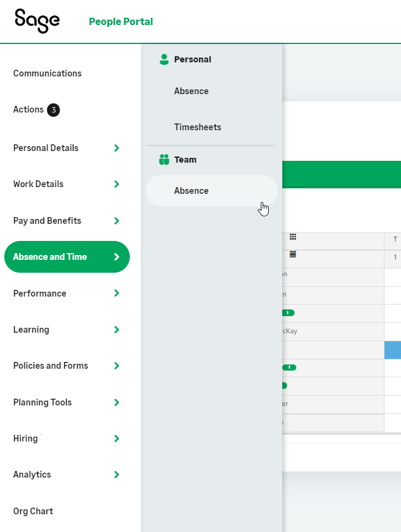Open Timesheets under Personal
The image size is (401, 532).
pos(197,127)
